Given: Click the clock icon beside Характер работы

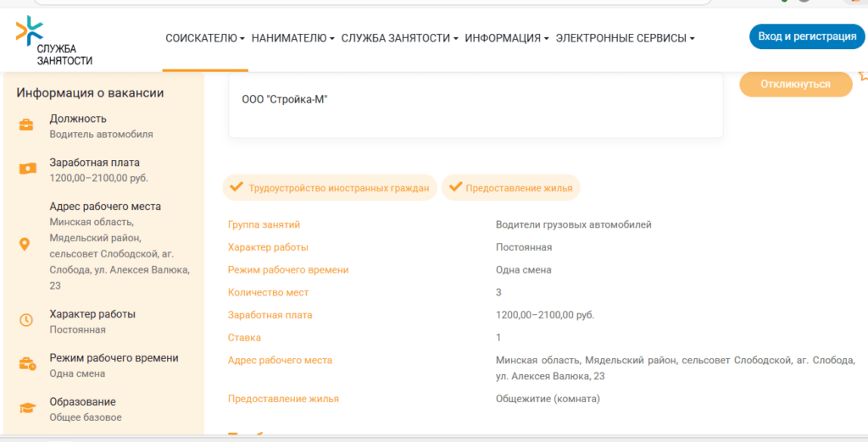Looking at the screenshot, I should [26, 320].
